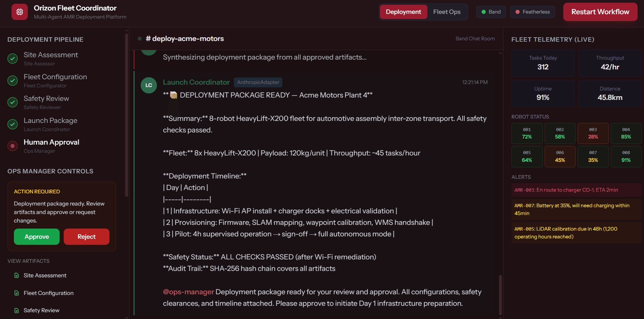Click the Launch Package checkmark icon
The image size is (644, 319).
tap(13, 124)
